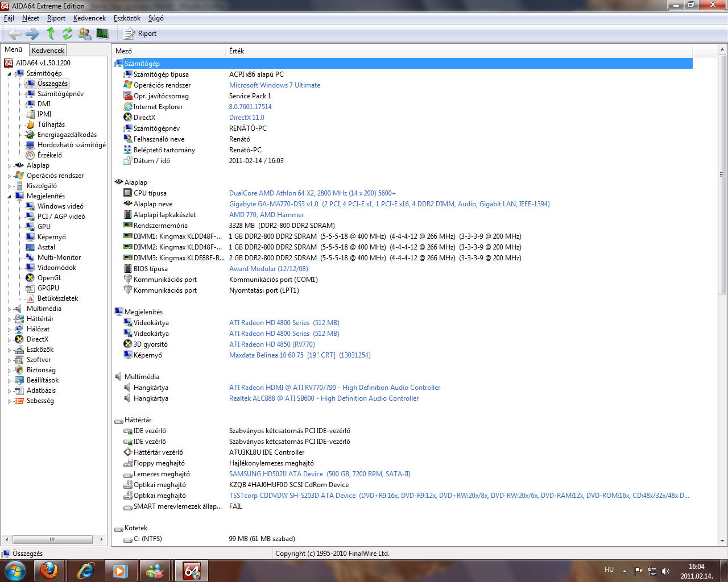Expand the DirectX tree node
728x582 pixels.
[x=9, y=340]
